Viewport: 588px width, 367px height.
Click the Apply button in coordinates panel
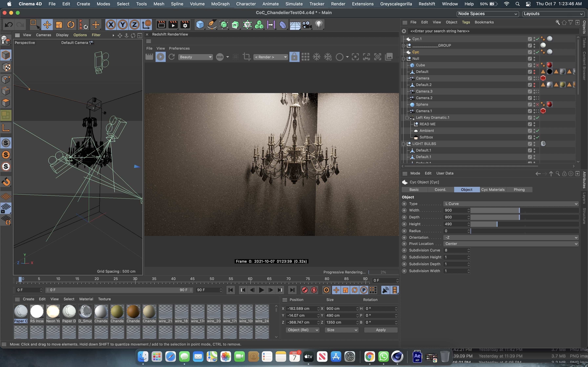tap(380, 330)
